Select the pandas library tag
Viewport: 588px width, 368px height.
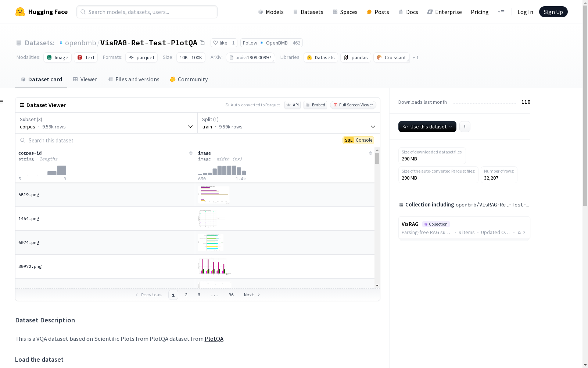[356, 57]
